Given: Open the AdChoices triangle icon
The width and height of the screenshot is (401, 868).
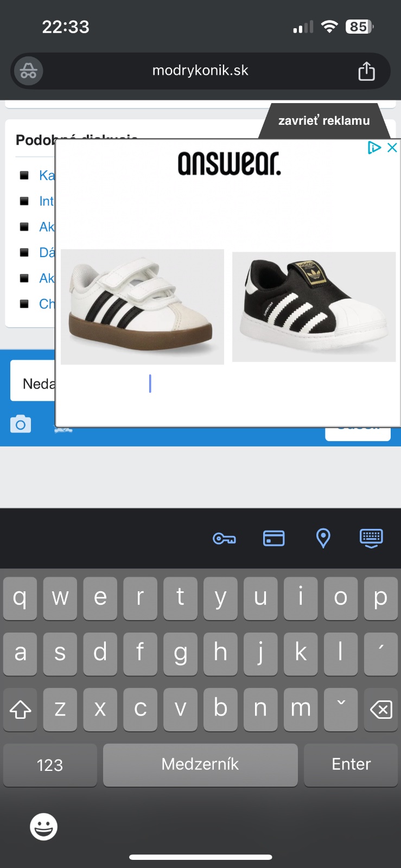Looking at the screenshot, I should click(x=374, y=148).
